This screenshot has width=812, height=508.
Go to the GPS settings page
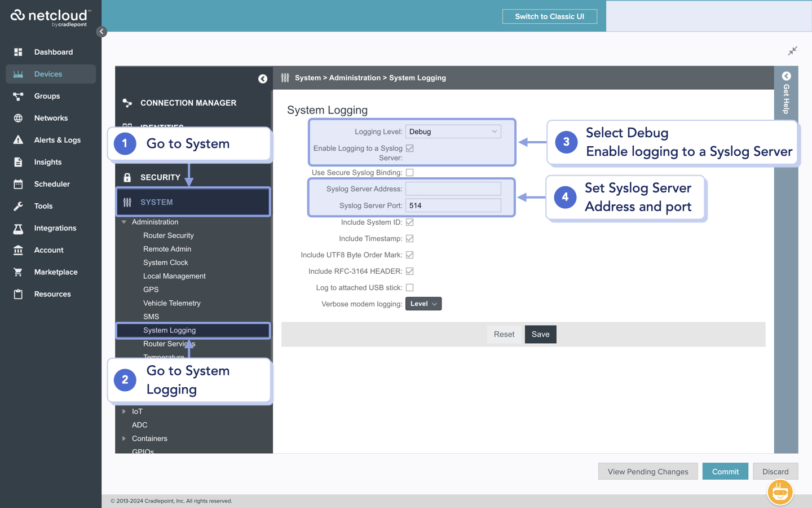(x=151, y=289)
